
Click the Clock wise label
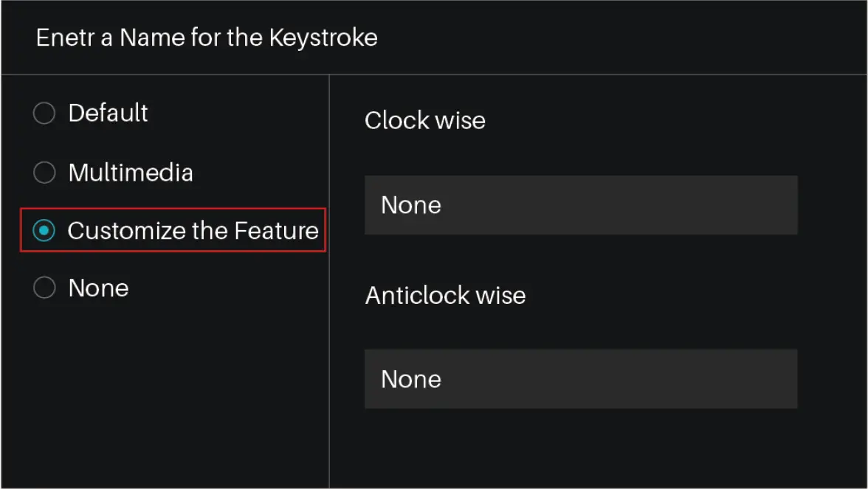tap(424, 120)
